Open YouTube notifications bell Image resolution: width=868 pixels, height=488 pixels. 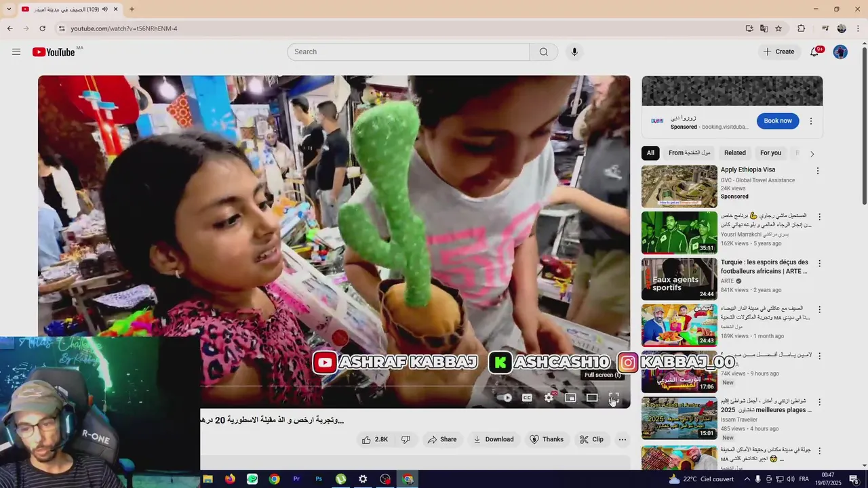click(x=815, y=52)
